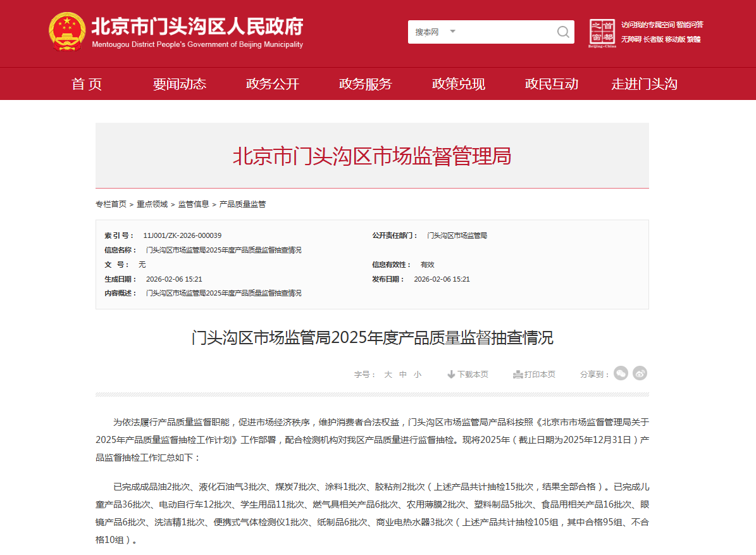Click the 监管信息 breadcrumb link
Screen dimensions: 756x555
[x=194, y=204]
